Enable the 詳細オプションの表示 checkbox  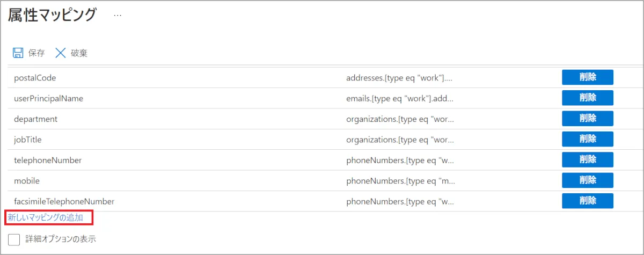click(x=14, y=239)
